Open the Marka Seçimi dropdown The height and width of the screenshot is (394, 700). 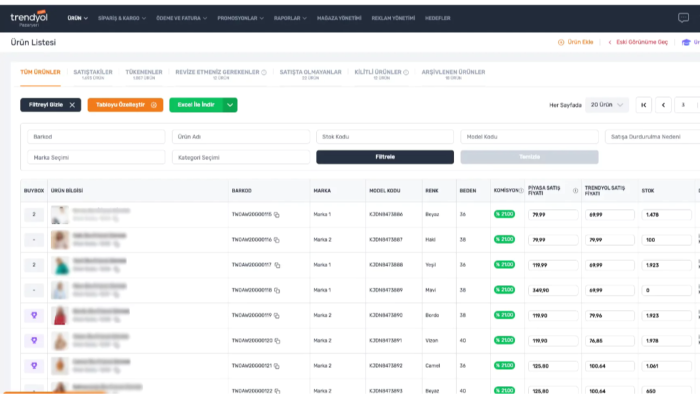(x=96, y=158)
